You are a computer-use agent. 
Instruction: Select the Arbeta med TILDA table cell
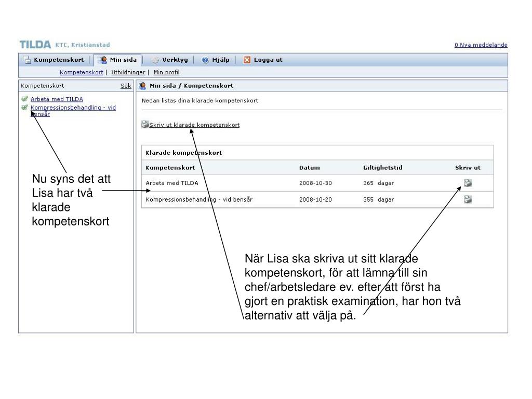click(172, 183)
